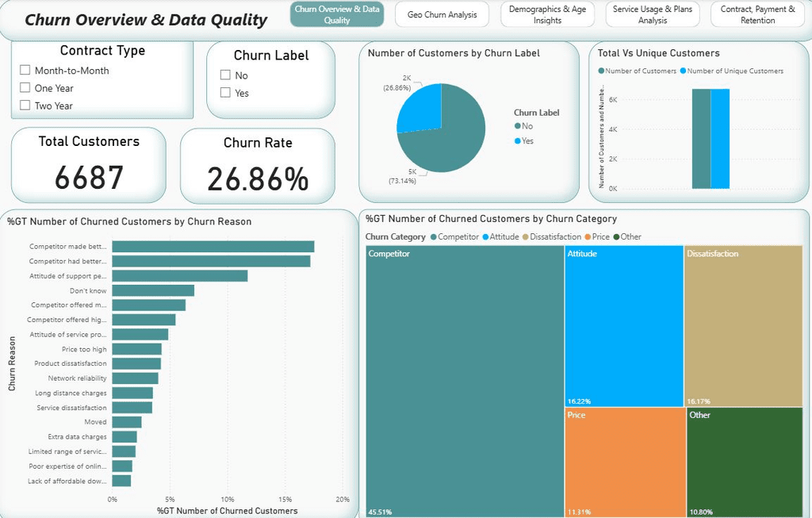
Task: Tick the One Year contract checkbox
Action: pyautogui.click(x=25, y=87)
